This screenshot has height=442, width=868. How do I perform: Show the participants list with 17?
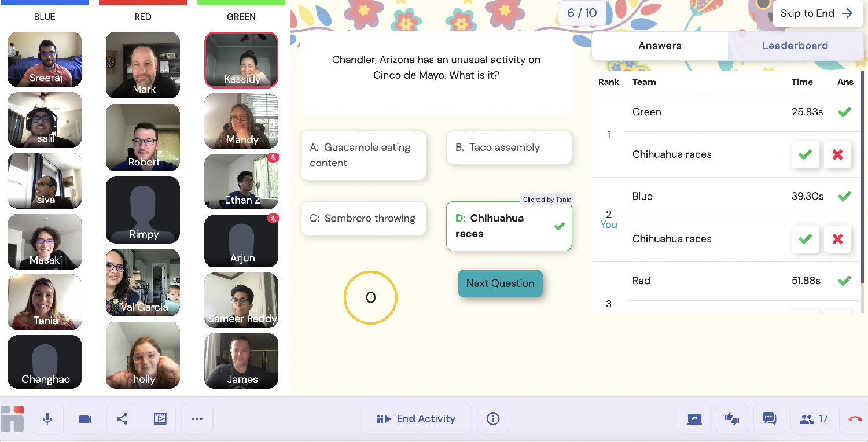tap(814, 419)
